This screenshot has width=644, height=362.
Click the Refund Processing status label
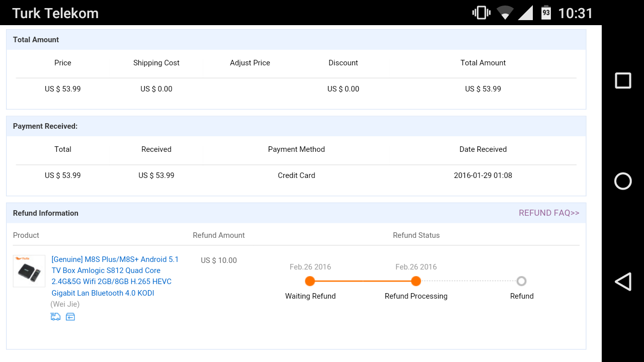416,296
